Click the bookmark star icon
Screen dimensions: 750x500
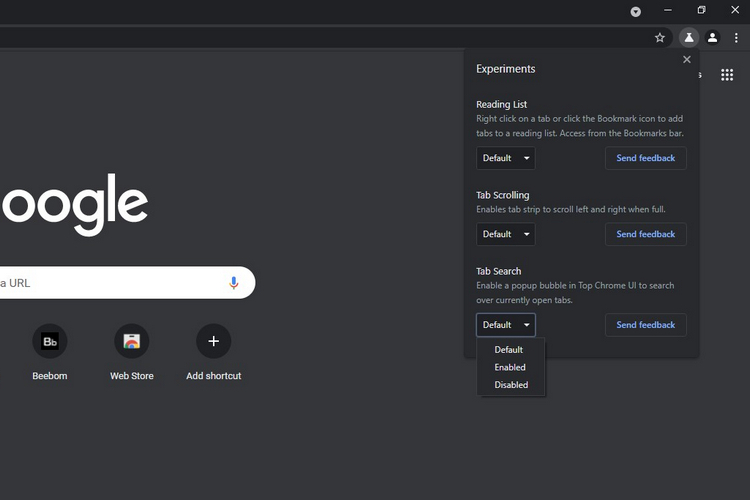(660, 38)
